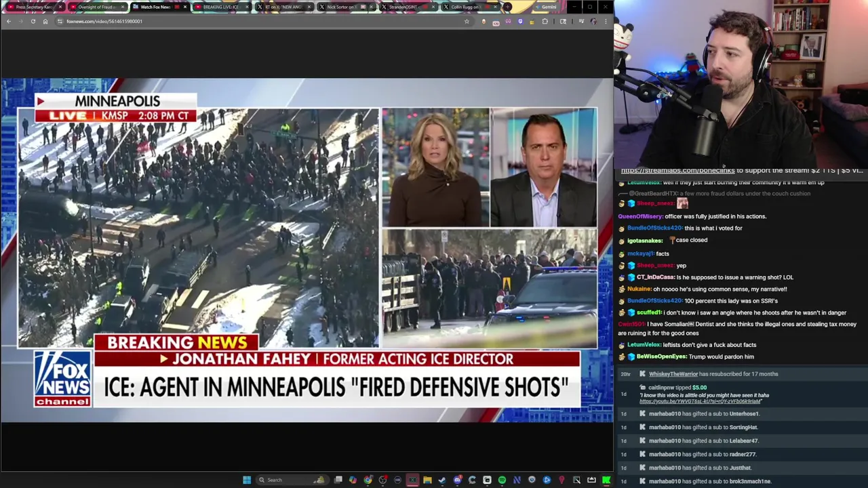
Task: Click BeWiseOpenEyes username in chat
Action: 661,357
